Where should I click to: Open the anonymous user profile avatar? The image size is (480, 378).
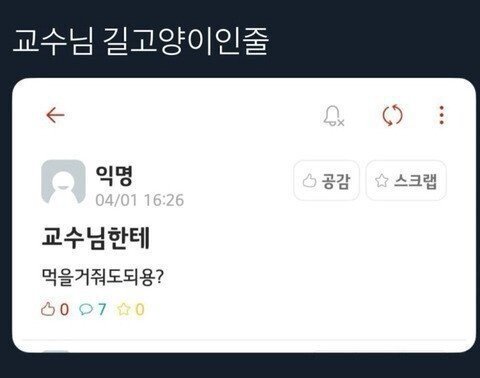click(x=63, y=182)
